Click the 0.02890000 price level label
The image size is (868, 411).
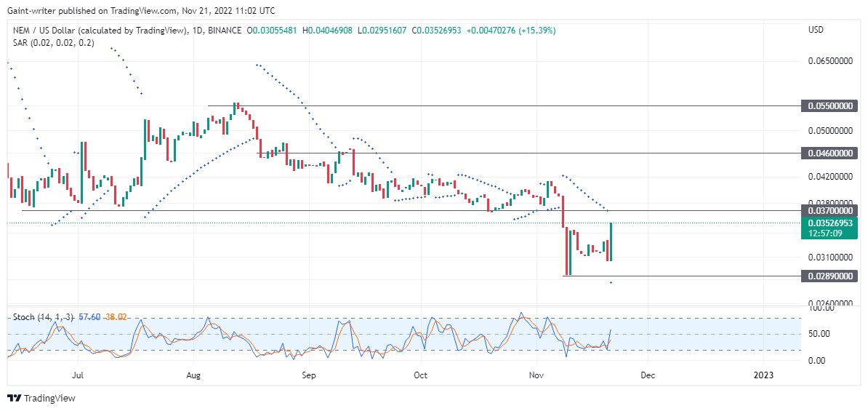829,275
